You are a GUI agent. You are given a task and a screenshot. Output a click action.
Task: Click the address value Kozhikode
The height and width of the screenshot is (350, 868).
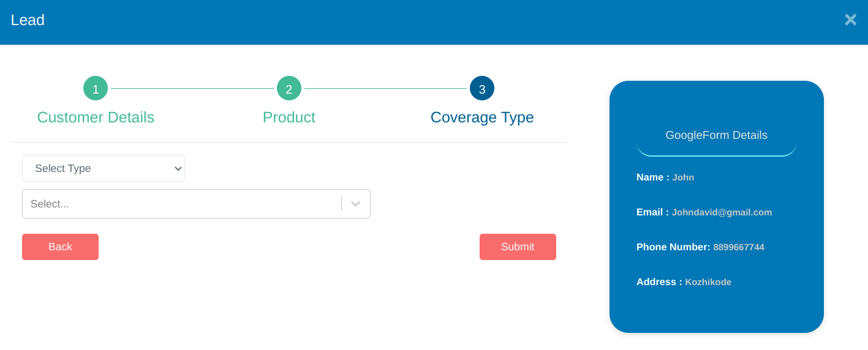tap(708, 282)
